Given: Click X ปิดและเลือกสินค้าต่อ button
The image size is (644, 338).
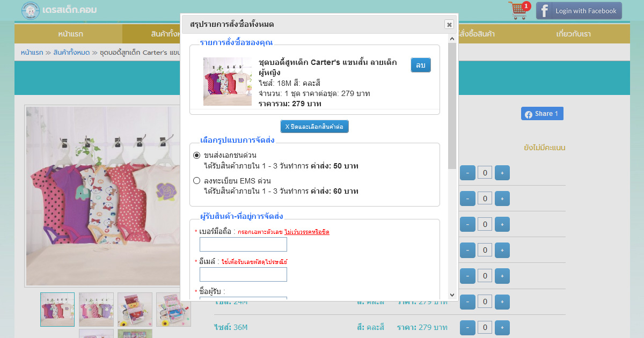Looking at the screenshot, I should coord(314,127).
